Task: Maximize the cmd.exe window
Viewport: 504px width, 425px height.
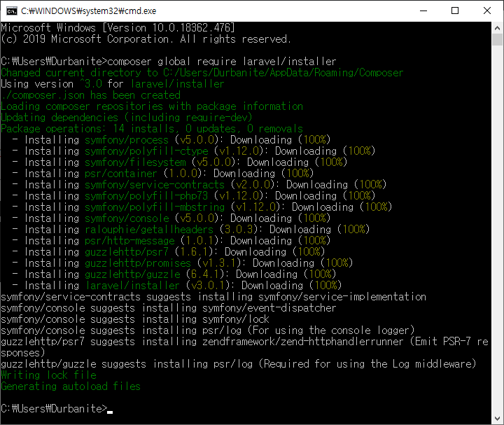Action: tap(455, 11)
